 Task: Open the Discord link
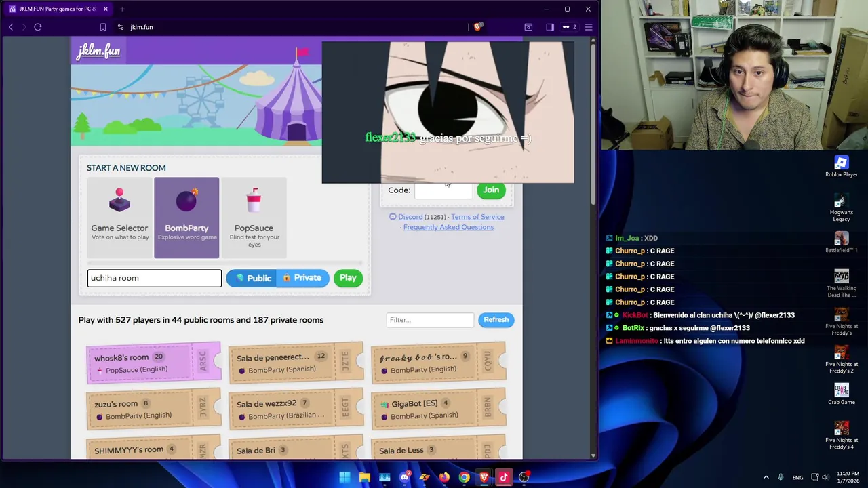(x=410, y=217)
